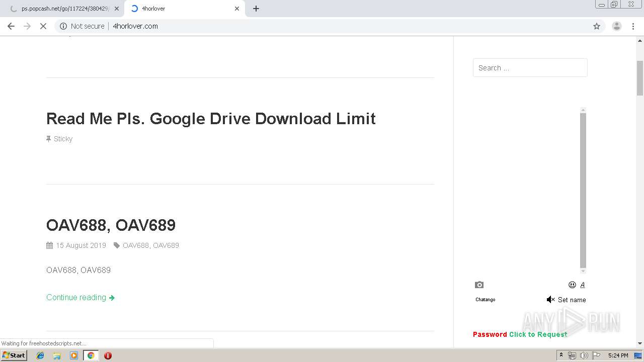
Task: Click the forward navigation arrow
Action: coord(27,26)
